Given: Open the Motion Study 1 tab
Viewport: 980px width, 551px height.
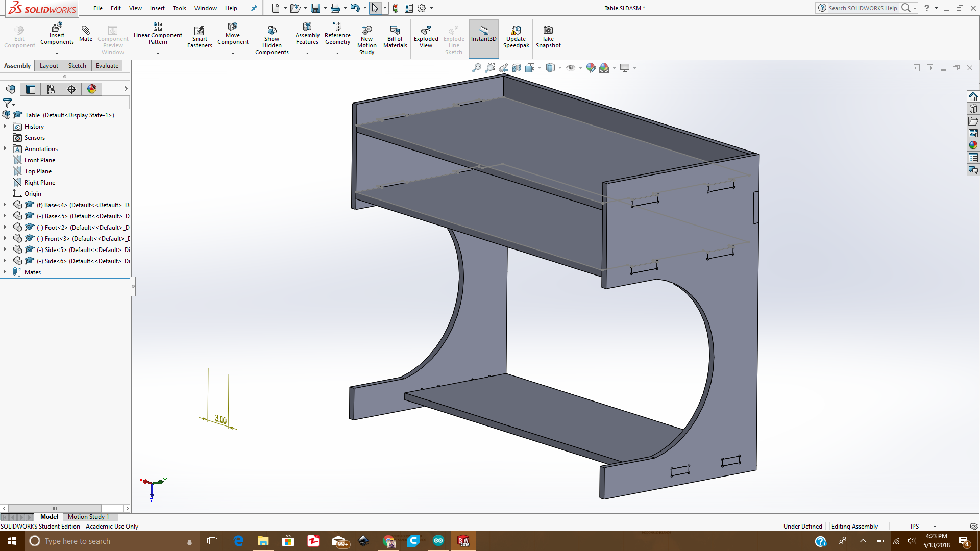Looking at the screenshot, I should (x=88, y=517).
